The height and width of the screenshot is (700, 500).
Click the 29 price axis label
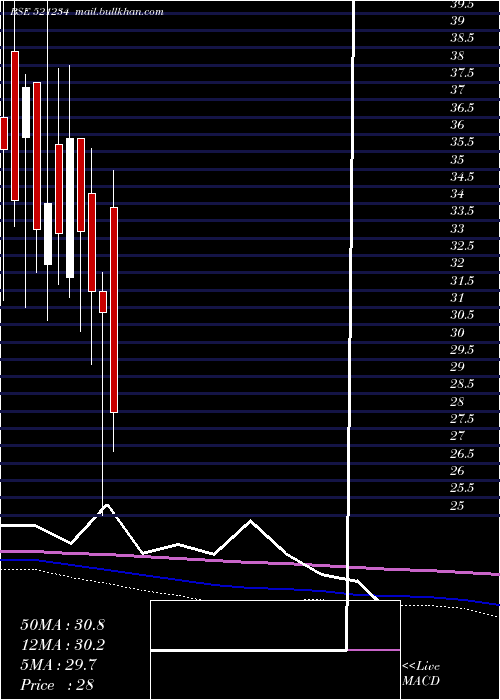[458, 366]
